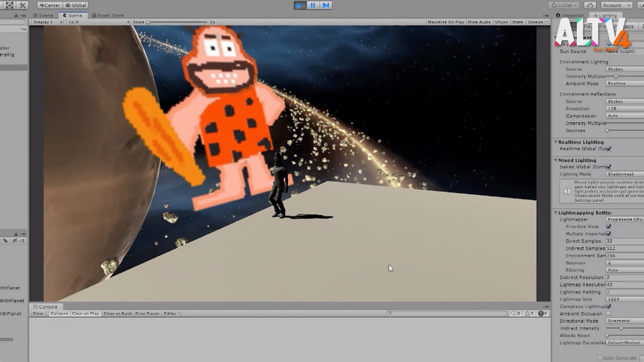644x362 pixels.
Task: Pause the running game
Action: tap(312, 5)
